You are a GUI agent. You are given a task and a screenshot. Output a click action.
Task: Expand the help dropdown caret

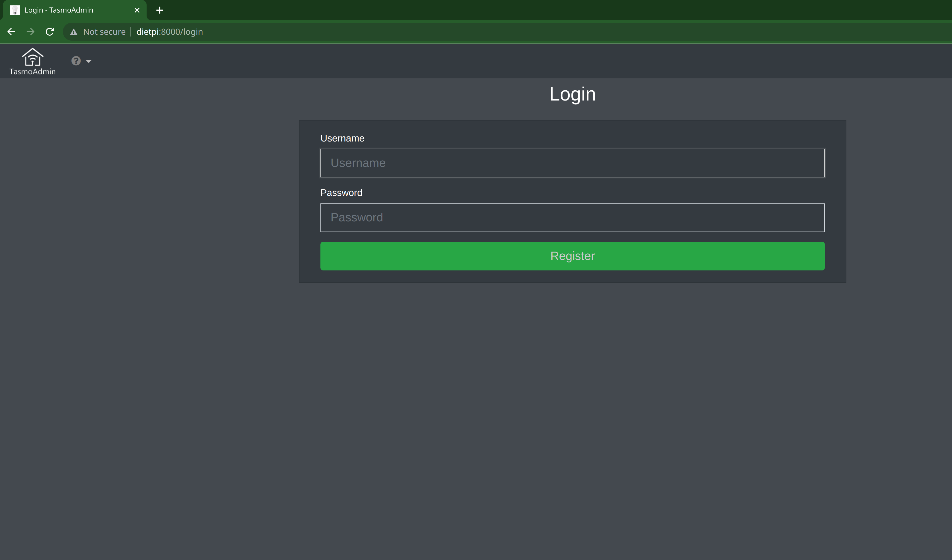pyautogui.click(x=88, y=61)
